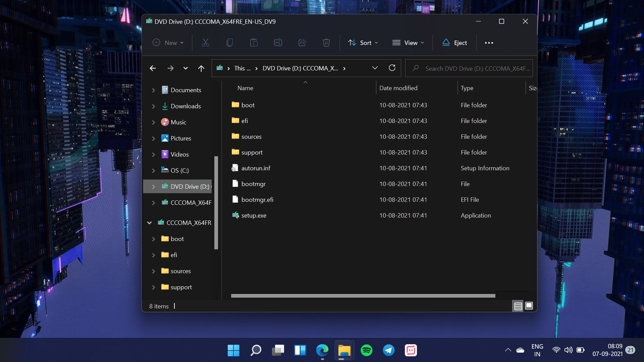
Task: Open the address bar history dropdown
Action: coord(375,68)
